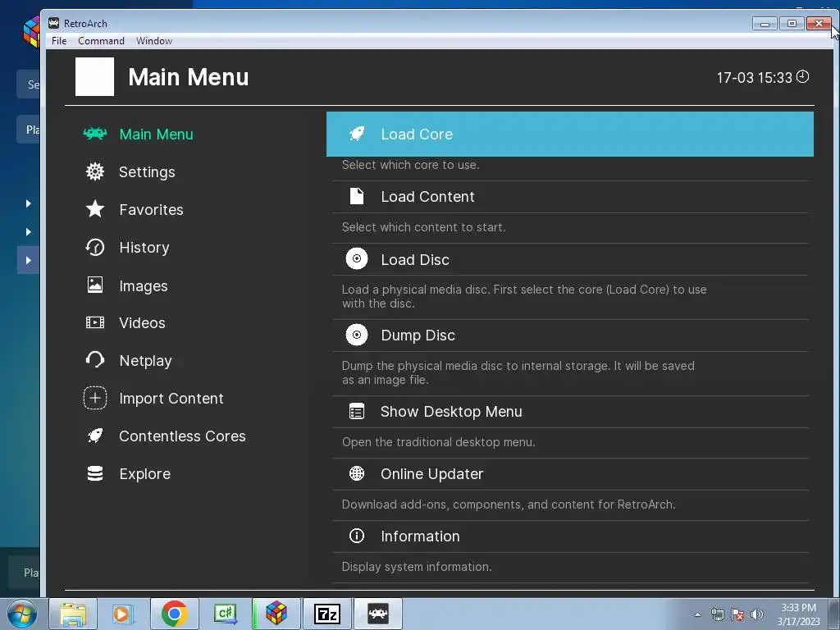
Task: Click the Import Content plus icon
Action: (95, 398)
